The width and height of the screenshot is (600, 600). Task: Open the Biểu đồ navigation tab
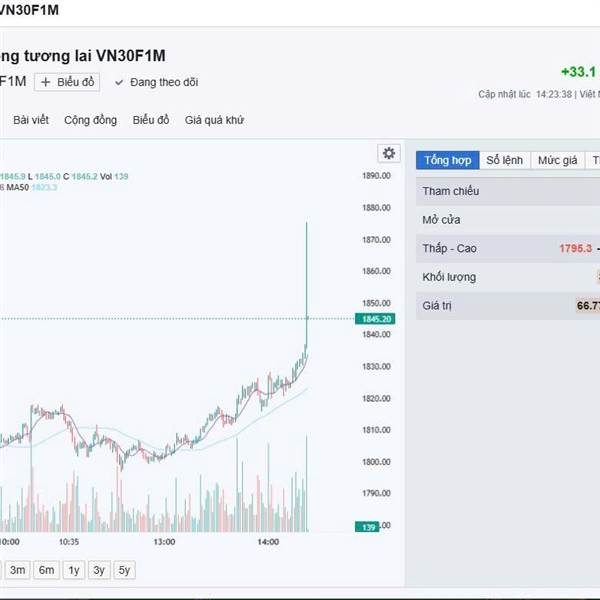pyautogui.click(x=151, y=120)
